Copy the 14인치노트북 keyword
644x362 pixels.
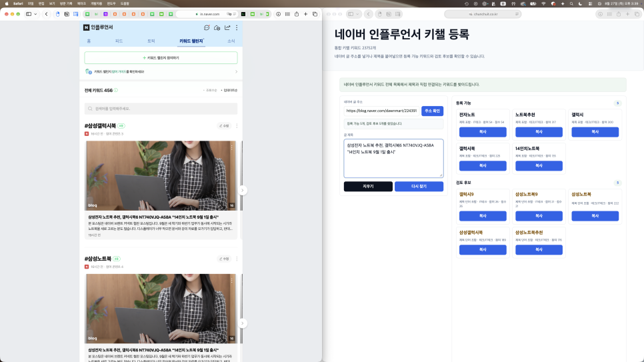point(539,165)
